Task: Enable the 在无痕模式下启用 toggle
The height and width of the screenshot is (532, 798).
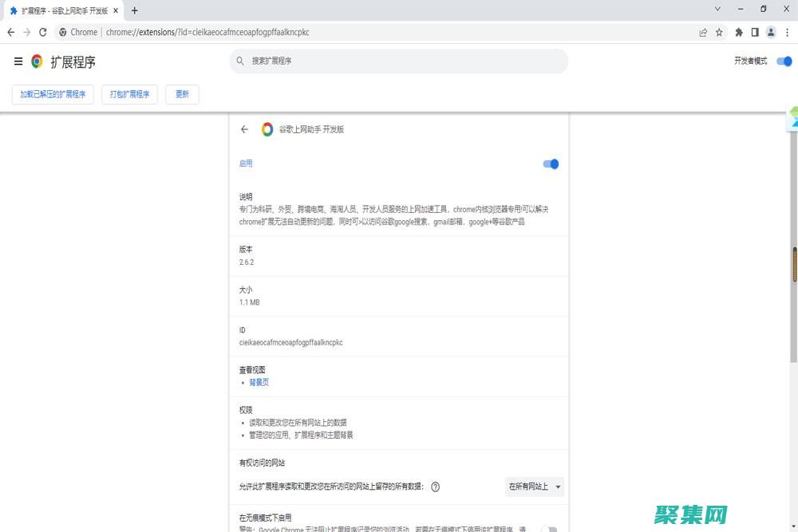Action: click(x=551, y=527)
